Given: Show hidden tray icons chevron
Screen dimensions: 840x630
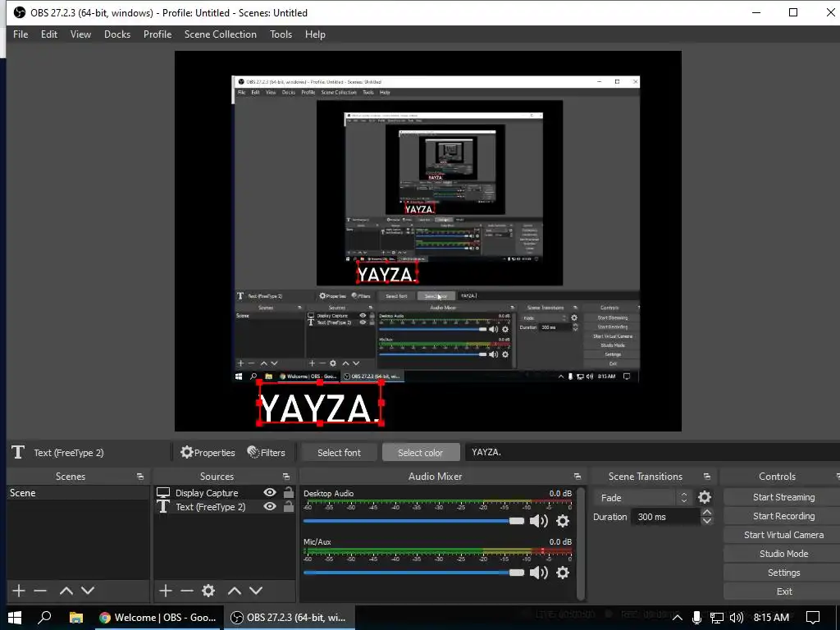Looking at the screenshot, I should pyautogui.click(x=677, y=618).
